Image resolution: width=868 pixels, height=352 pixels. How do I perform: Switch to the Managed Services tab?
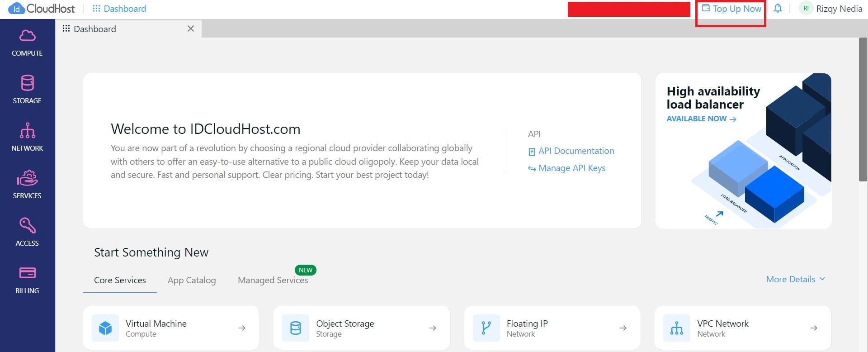[x=273, y=280]
